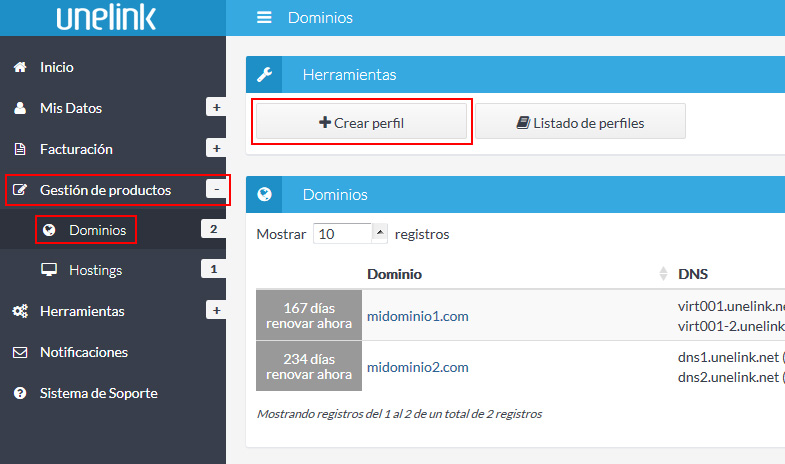Click the user icon beside Mis Datos
Image resolution: width=785 pixels, height=464 pixels.
coord(19,108)
